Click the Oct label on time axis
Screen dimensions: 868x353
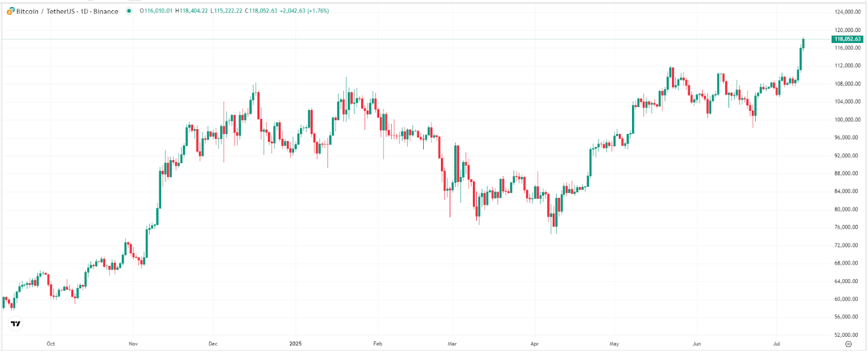pos(52,343)
